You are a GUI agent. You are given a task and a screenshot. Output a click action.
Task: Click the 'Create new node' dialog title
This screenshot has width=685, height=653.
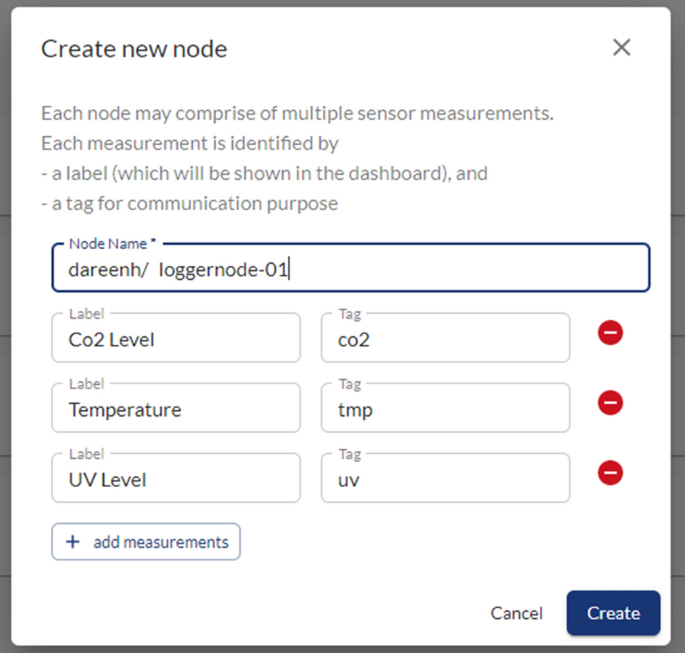click(134, 49)
